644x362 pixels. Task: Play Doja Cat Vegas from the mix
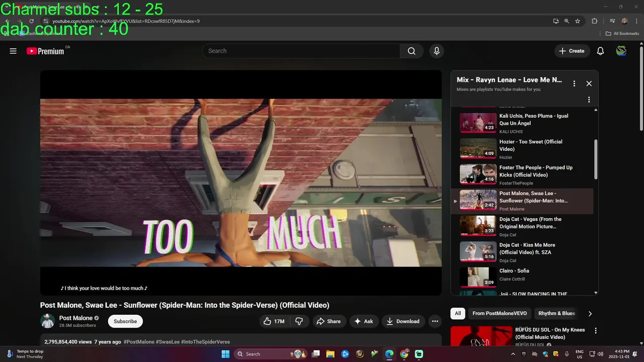pos(522,227)
